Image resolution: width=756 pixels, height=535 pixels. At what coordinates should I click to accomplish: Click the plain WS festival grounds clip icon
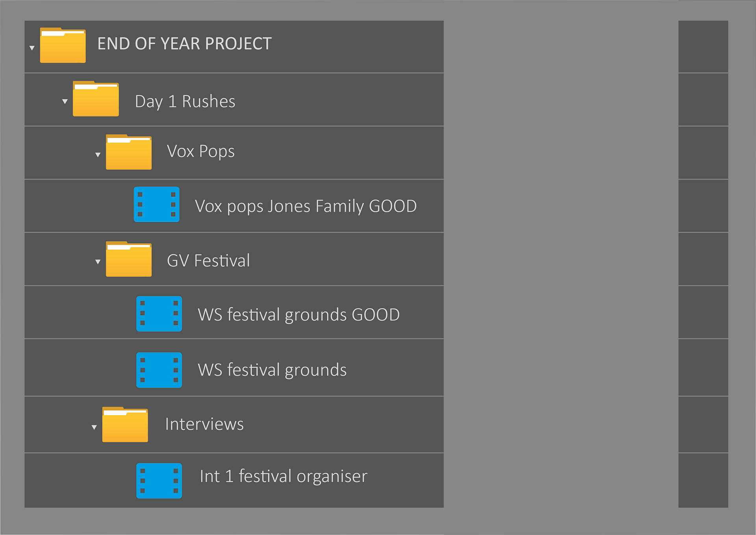click(x=159, y=370)
